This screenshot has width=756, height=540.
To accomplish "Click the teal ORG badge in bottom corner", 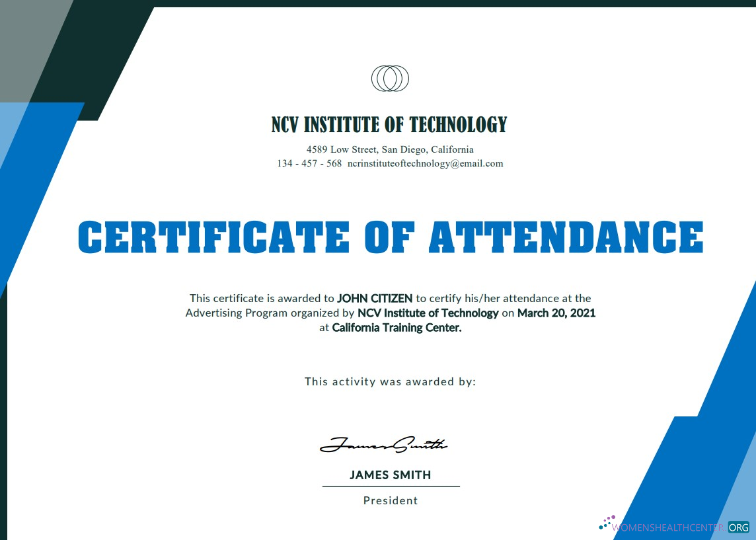I will tap(738, 527).
